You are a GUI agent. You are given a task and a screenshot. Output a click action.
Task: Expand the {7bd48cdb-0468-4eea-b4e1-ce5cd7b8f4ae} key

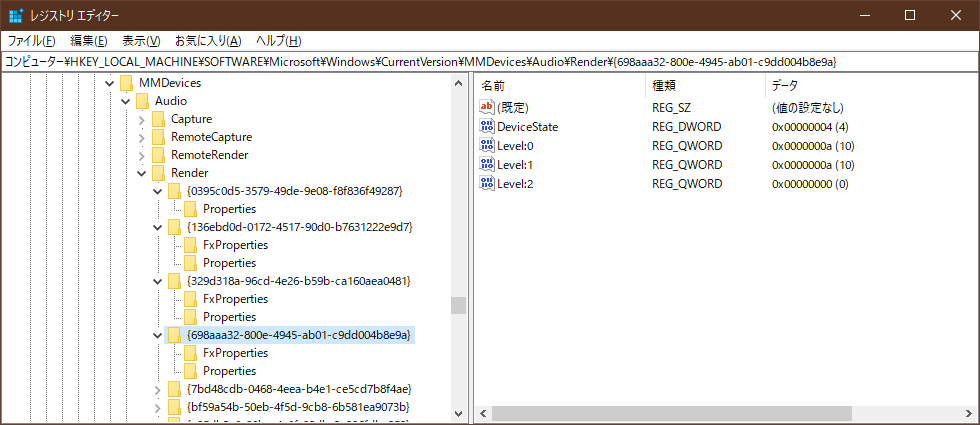click(158, 389)
